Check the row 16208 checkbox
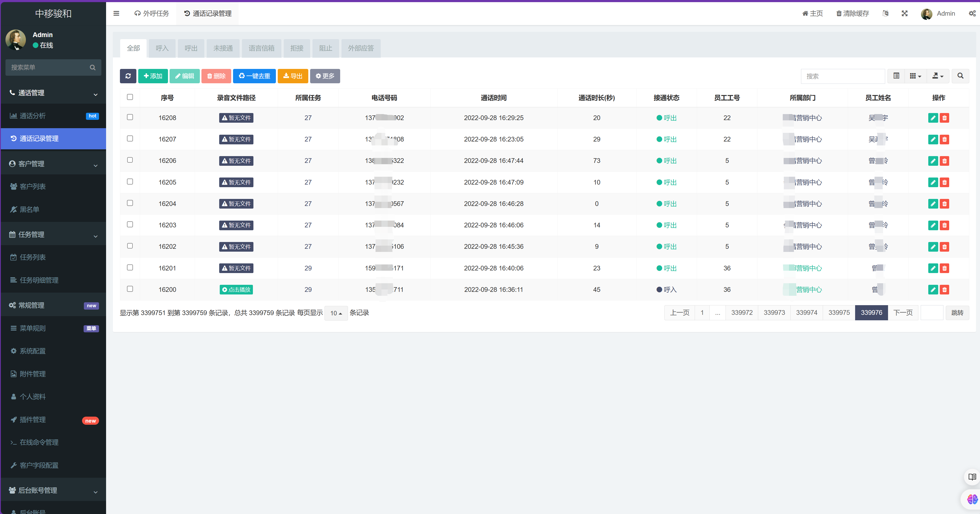Viewport: 980px width, 514px height. [x=130, y=117]
